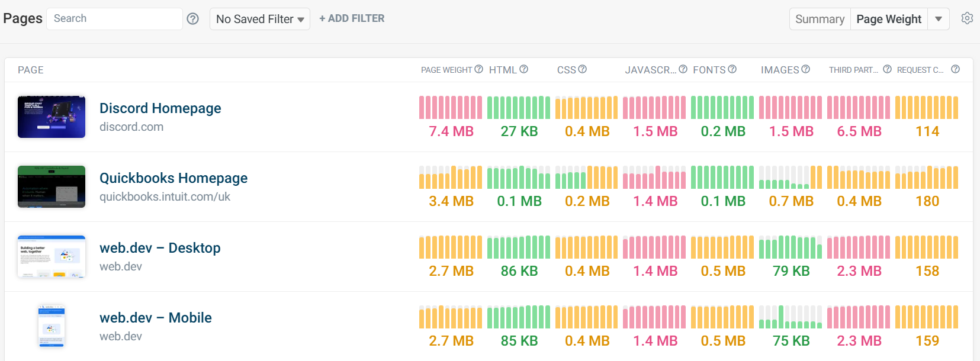
Task: Expand the view selector dropdown arrow
Action: (939, 19)
